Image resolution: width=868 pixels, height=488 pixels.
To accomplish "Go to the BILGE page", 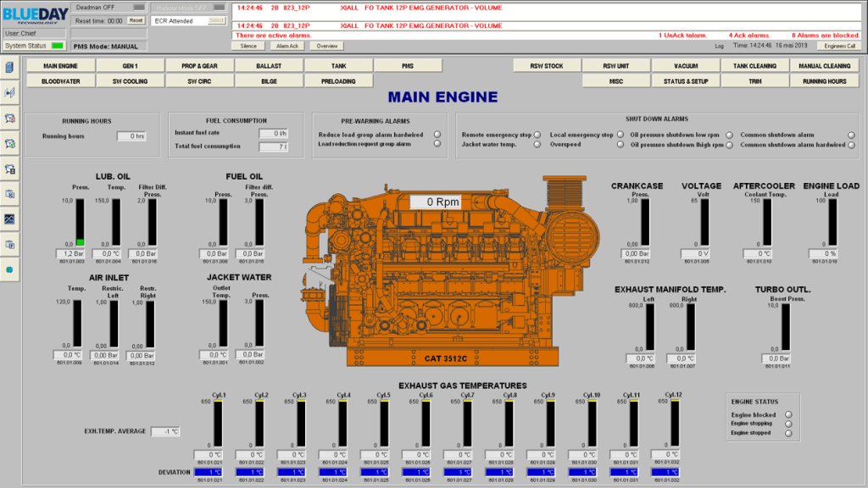I will click(x=269, y=81).
